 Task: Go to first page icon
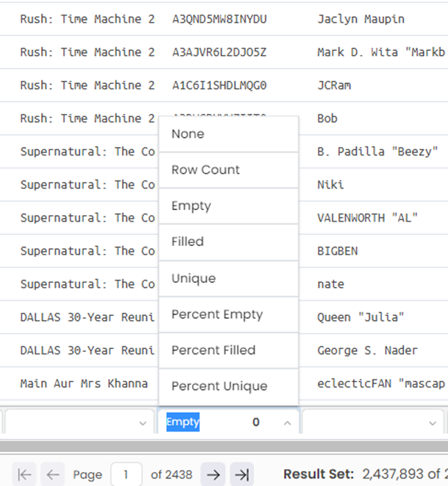24,474
